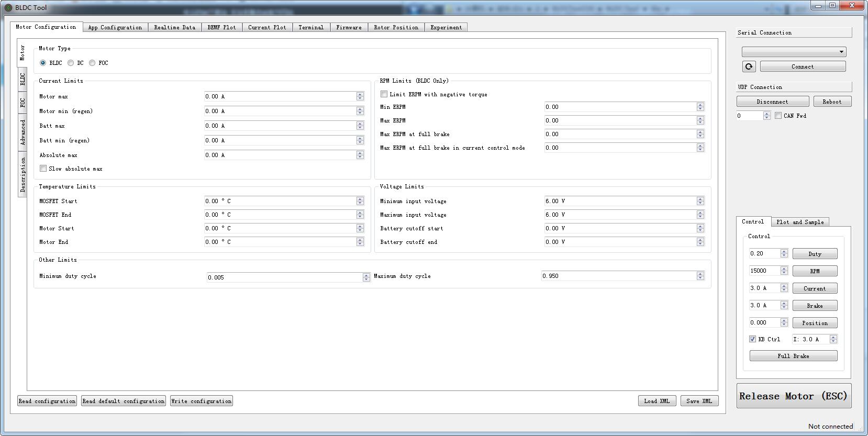Click the Batt max stepper arrows
868x436 pixels.
click(x=360, y=126)
